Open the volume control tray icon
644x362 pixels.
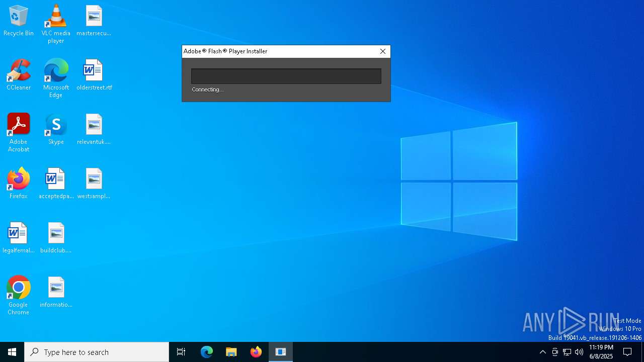pyautogui.click(x=579, y=352)
